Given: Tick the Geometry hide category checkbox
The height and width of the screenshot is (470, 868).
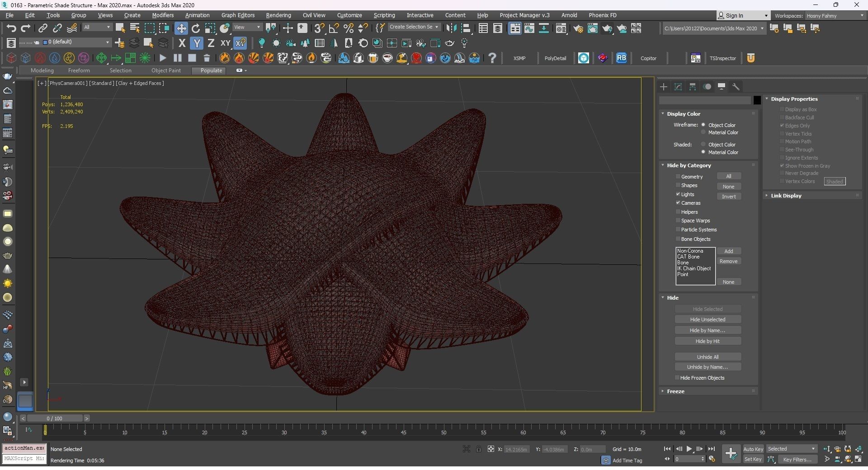Looking at the screenshot, I should point(678,177).
